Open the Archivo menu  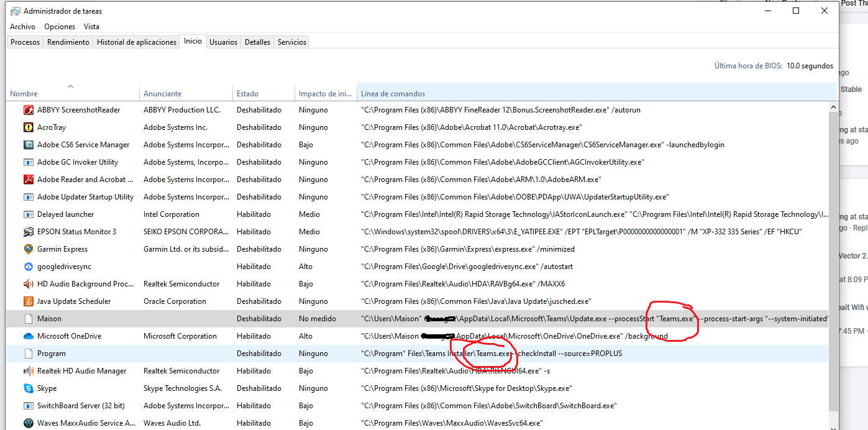22,27
